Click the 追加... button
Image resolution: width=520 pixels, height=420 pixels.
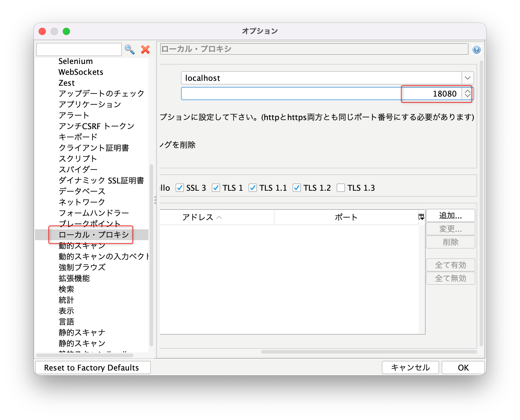click(450, 215)
